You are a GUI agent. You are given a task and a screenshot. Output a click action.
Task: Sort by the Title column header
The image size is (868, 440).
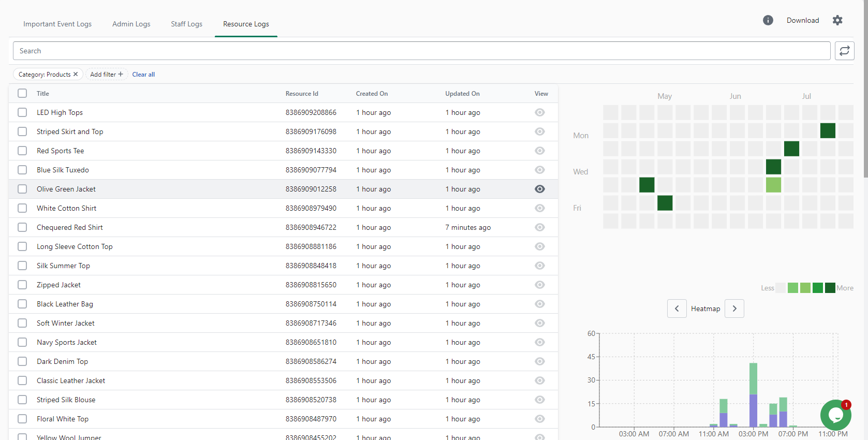click(x=43, y=94)
